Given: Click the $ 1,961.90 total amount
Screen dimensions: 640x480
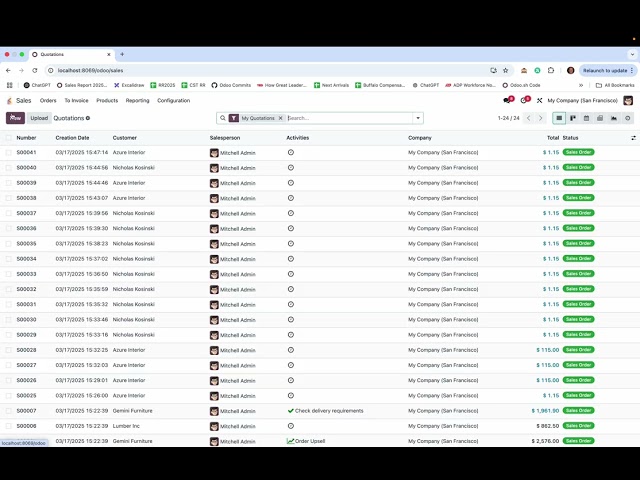Looking at the screenshot, I should (x=545, y=411).
